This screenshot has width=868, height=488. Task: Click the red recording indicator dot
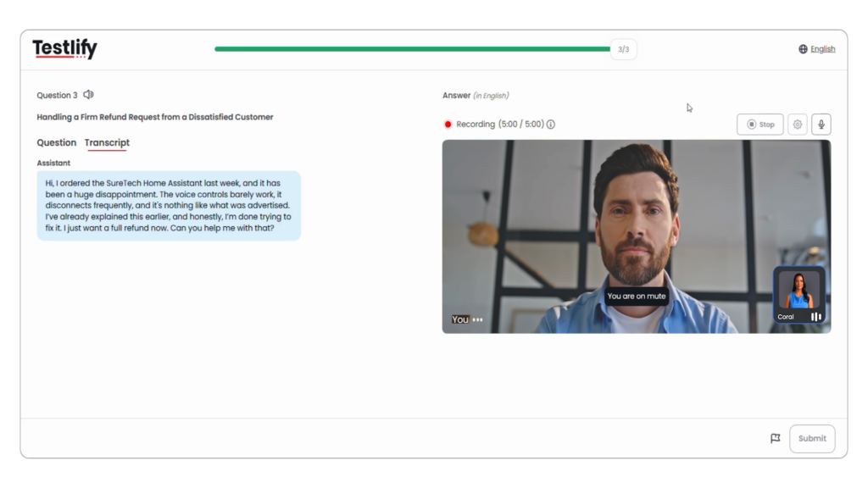pyautogui.click(x=448, y=124)
